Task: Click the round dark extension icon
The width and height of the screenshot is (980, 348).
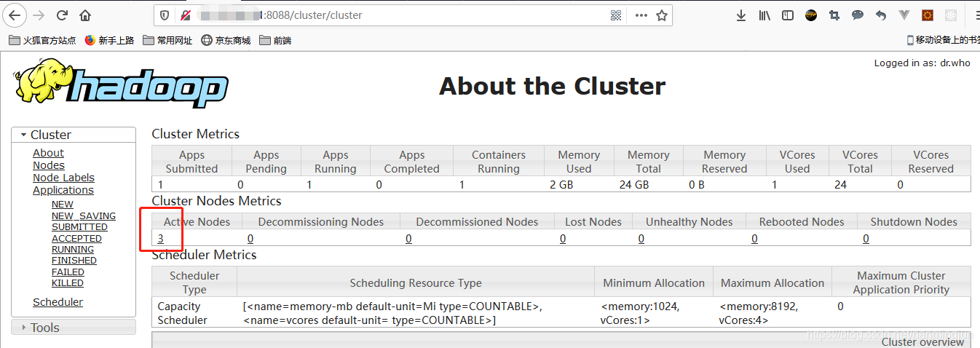Action: click(x=811, y=15)
